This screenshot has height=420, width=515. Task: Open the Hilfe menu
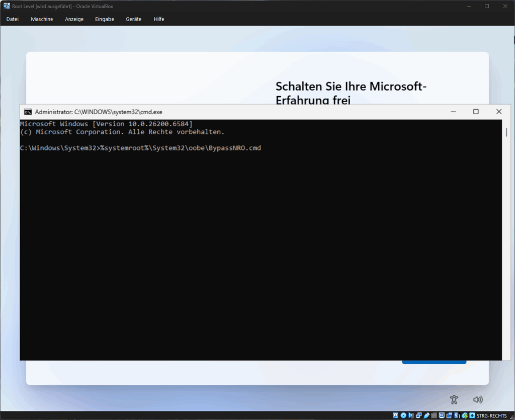coord(159,19)
